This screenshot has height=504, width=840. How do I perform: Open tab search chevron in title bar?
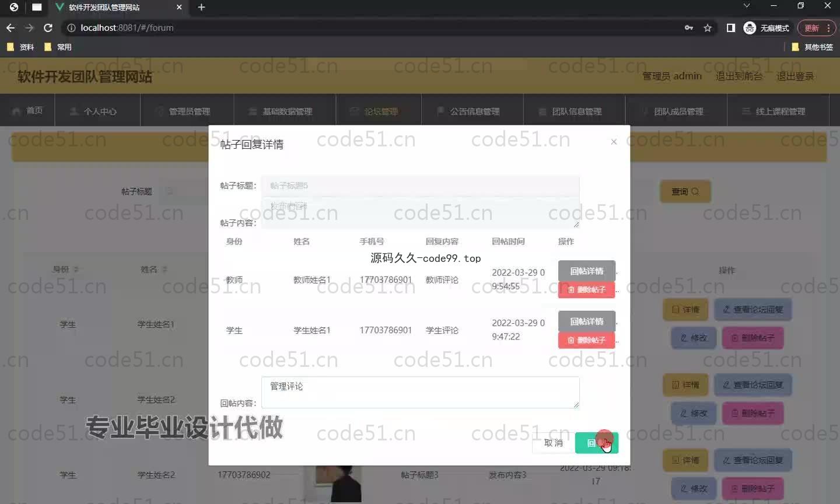pyautogui.click(x=746, y=6)
